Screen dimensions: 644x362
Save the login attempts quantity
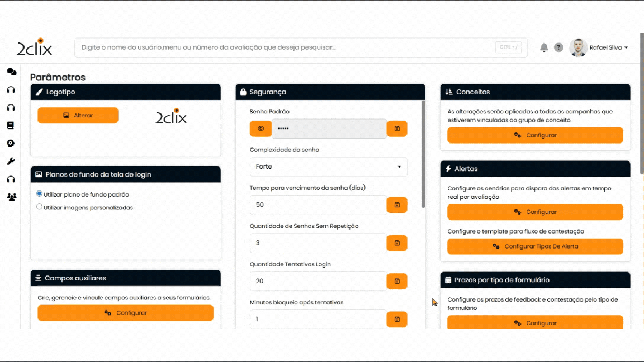397,281
